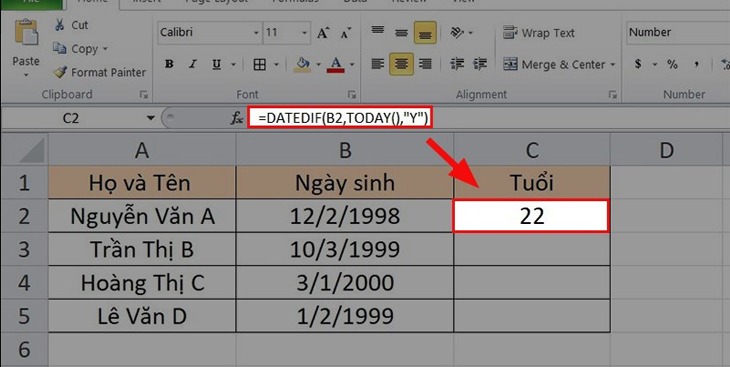Expand the font name dropdown
The image size is (730, 367).
[x=256, y=33]
